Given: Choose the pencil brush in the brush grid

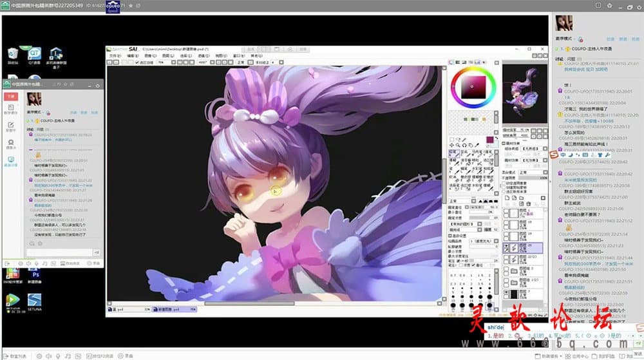Looking at the screenshot, I should tap(454, 153).
